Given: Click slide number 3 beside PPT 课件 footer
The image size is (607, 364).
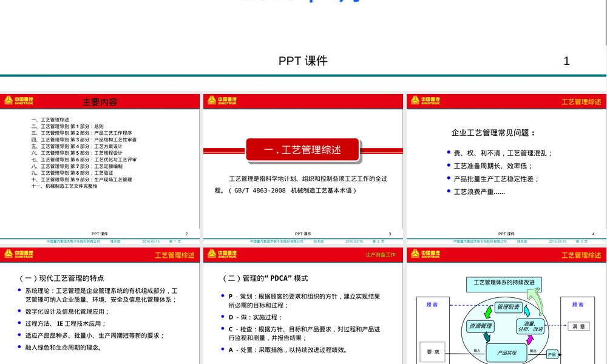Looking at the screenshot, I should click(x=390, y=234).
